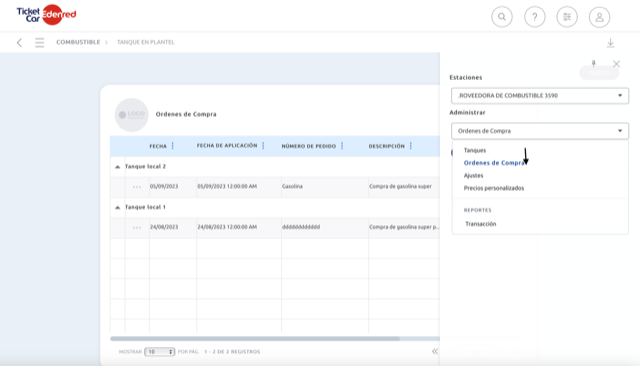Select Precios personalizados option

coord(494,188)
